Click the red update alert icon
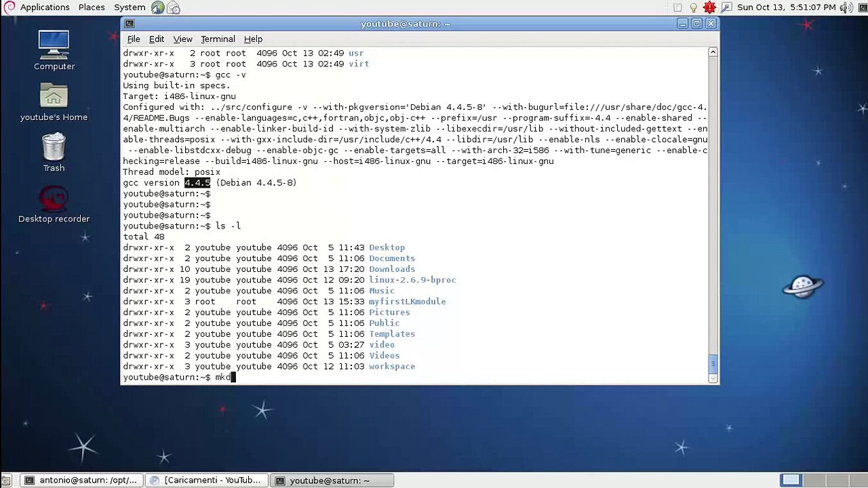 [709, 7]
